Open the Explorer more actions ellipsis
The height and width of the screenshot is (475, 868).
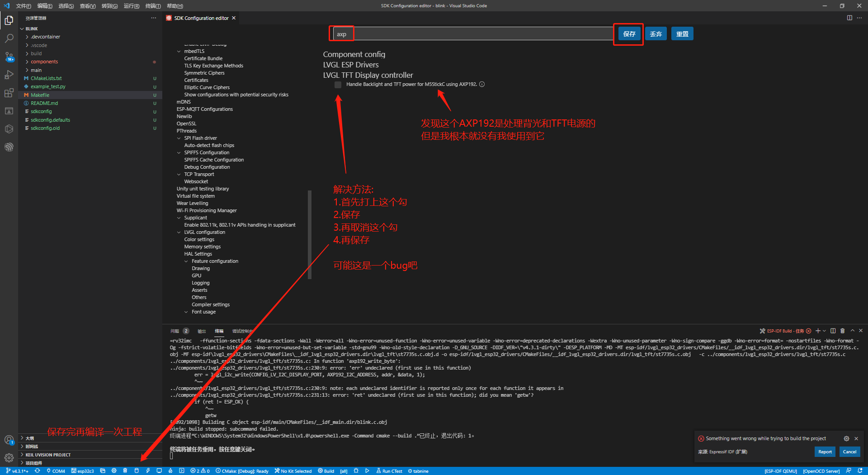[154, 18]
